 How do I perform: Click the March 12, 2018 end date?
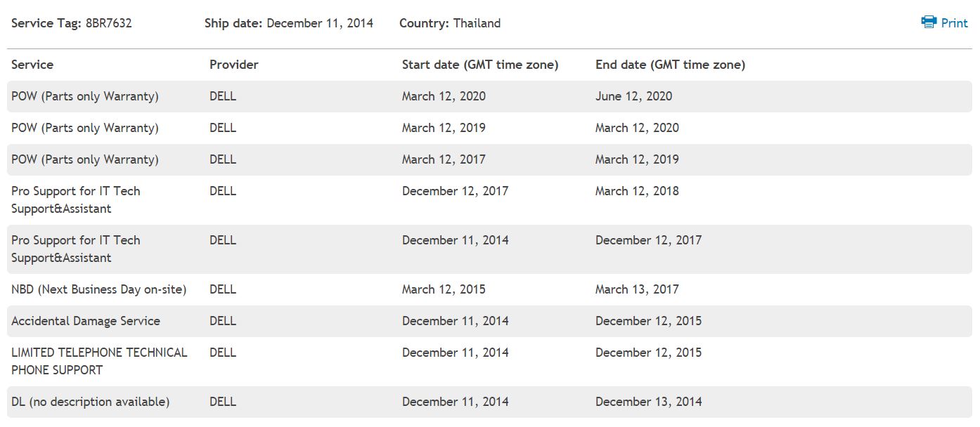pyautogui.click(x=637, y=191)
